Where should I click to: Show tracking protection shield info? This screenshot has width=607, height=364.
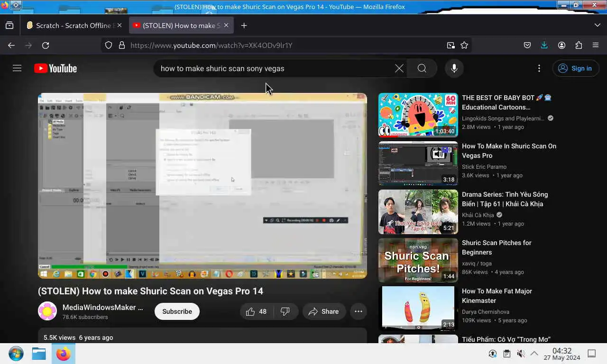pyautogui.click(x=109, y=45)
